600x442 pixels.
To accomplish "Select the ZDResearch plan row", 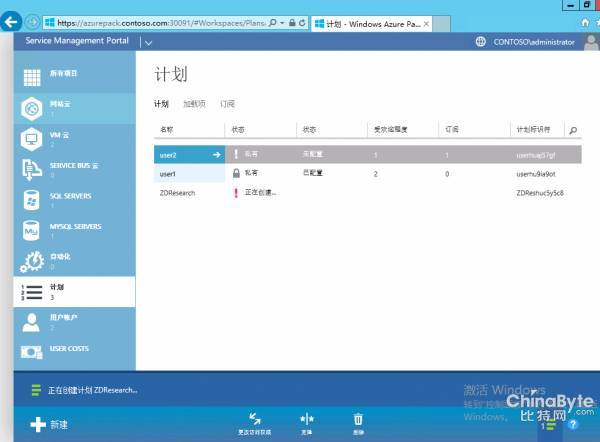I will tap(368, 192).
